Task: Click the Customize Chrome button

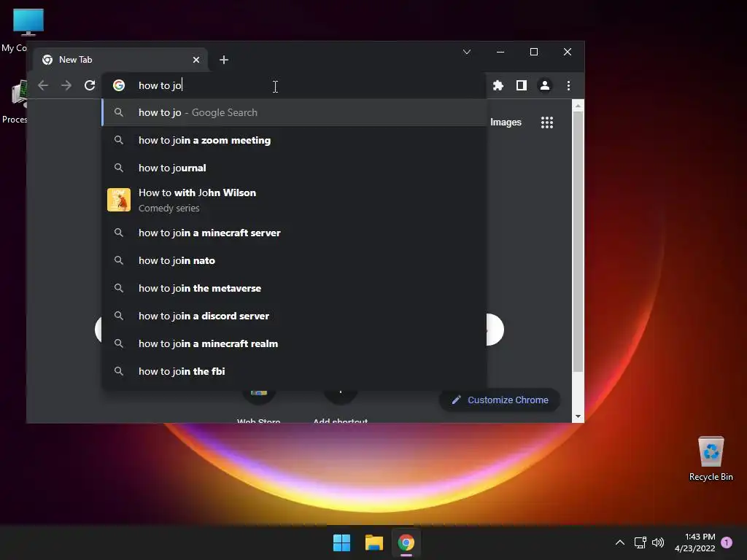Action: [x=499, y=400]
